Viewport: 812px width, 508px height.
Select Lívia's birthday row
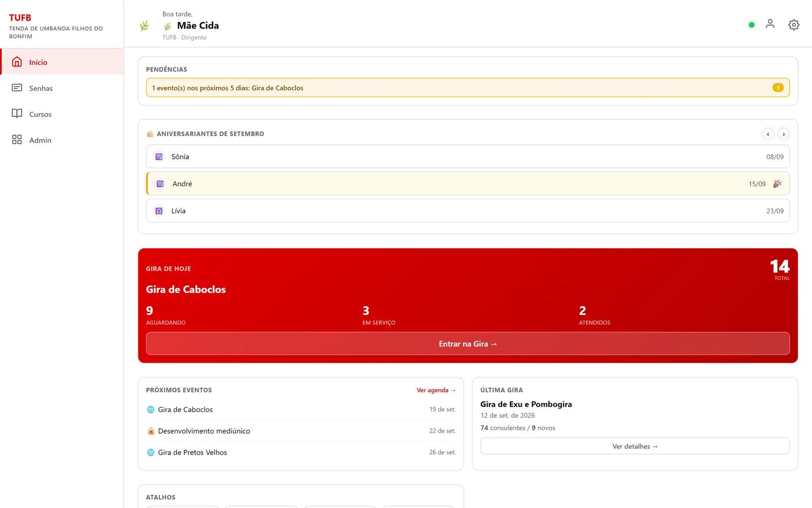click(x=468, y=210)
